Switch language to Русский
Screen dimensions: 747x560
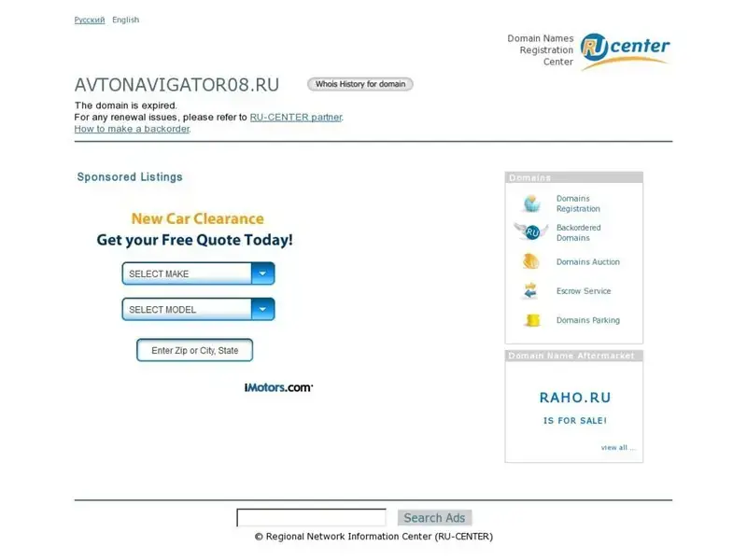click(90, 20)
